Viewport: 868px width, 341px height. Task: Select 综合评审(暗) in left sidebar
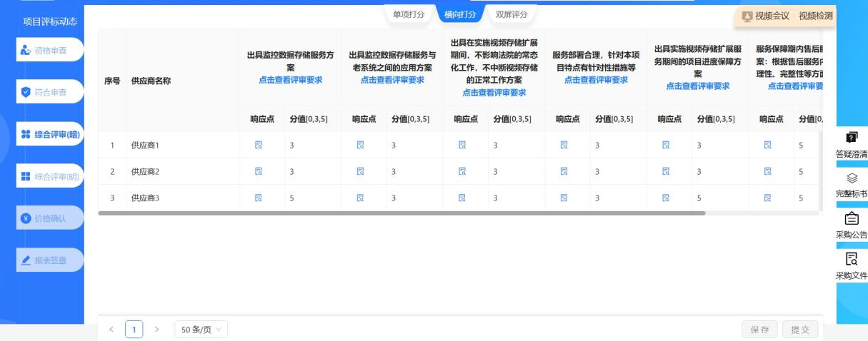tap(50, 134)
